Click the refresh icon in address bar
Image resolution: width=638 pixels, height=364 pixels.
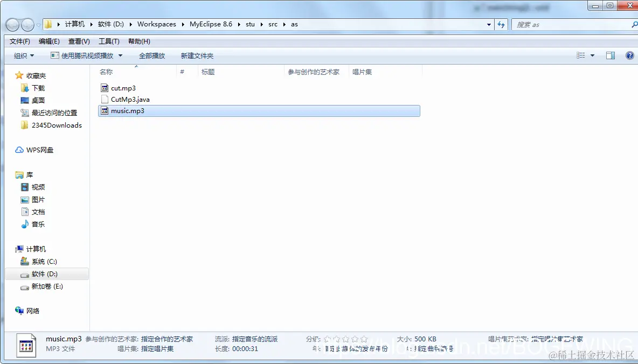(502, 24)
